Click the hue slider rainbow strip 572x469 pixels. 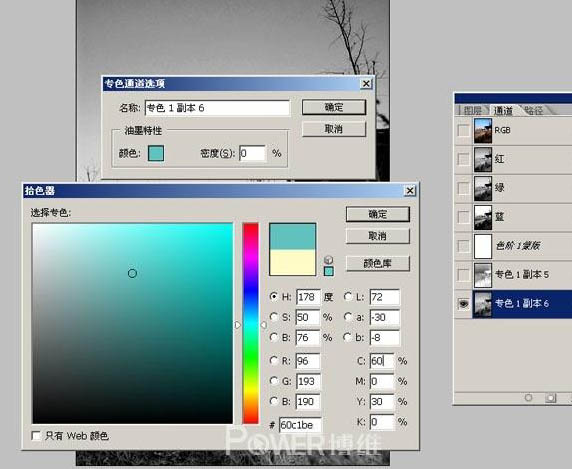click(250, 323)
